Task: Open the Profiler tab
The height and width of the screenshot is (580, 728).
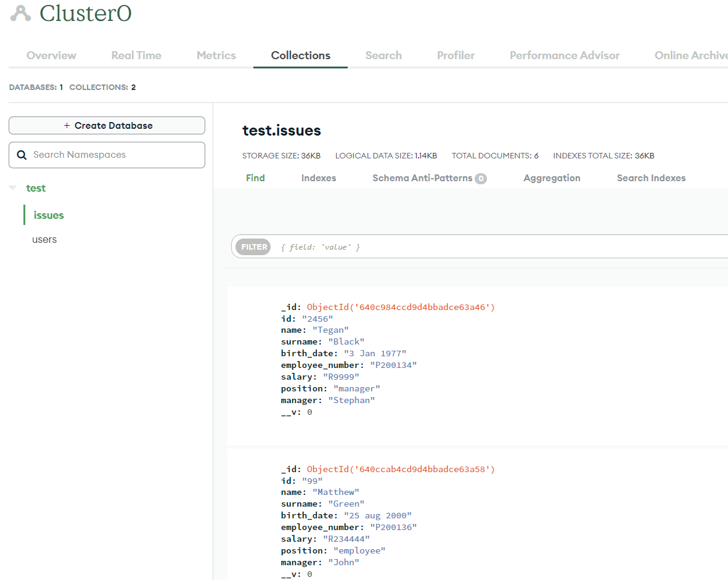Action: [456, 55]
